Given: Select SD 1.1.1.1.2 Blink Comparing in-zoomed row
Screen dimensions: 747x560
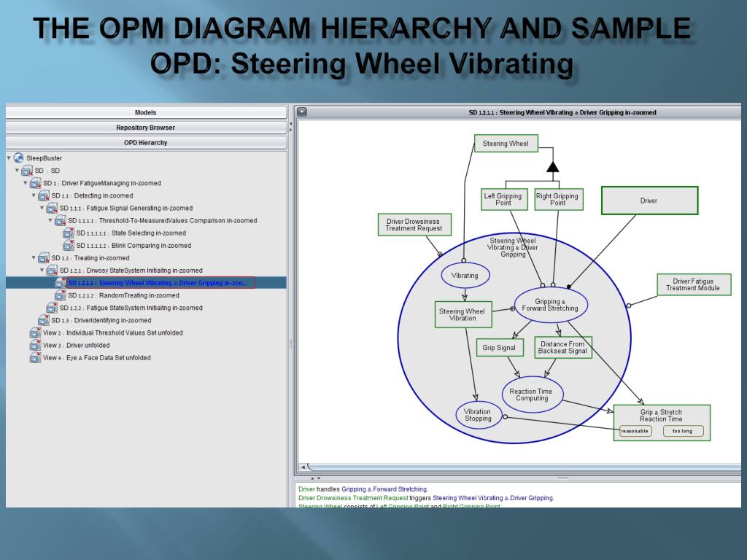Looking at the screenshot, I should tap(133, 245).
